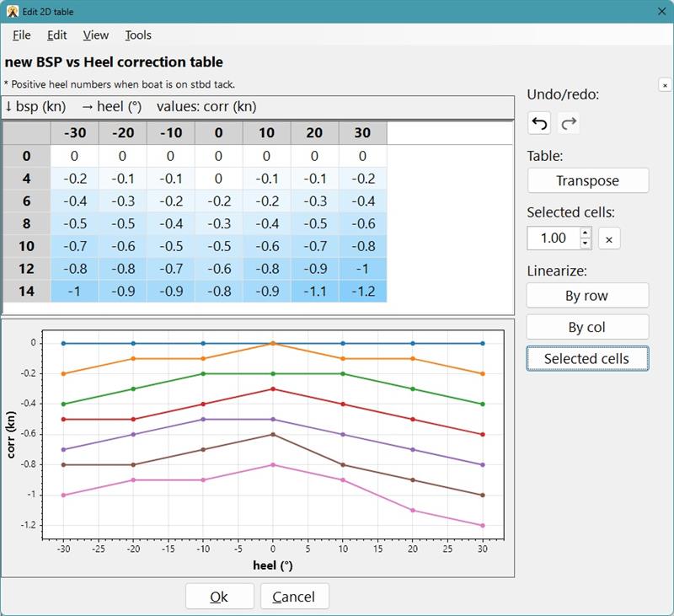Select the bsp 12 row header
The image size is (674, 616).
pyautogui.click(x=27, y=269)
